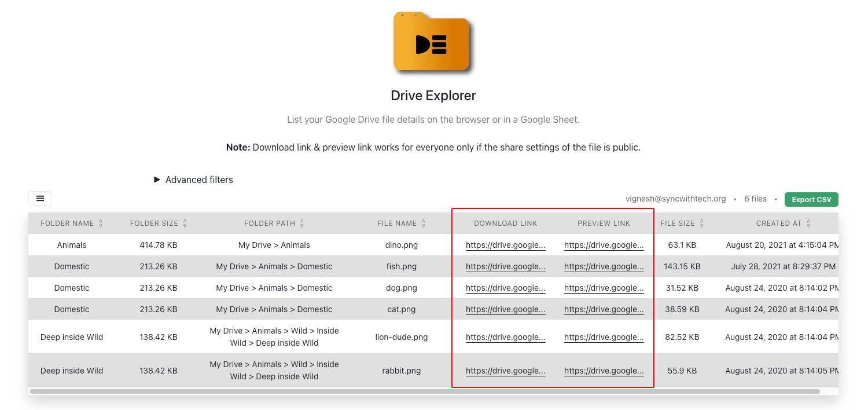Click the Preview Link column header
The image size is (868, 410).
point(604,224)
